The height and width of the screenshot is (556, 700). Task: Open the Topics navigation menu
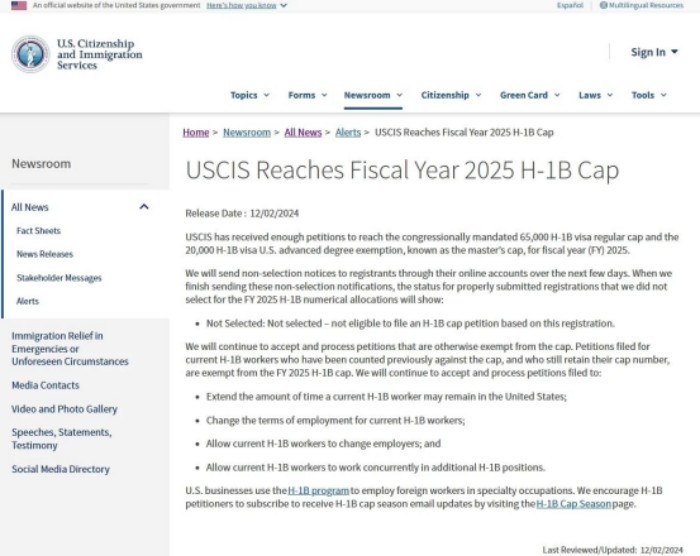click(249, 95)
